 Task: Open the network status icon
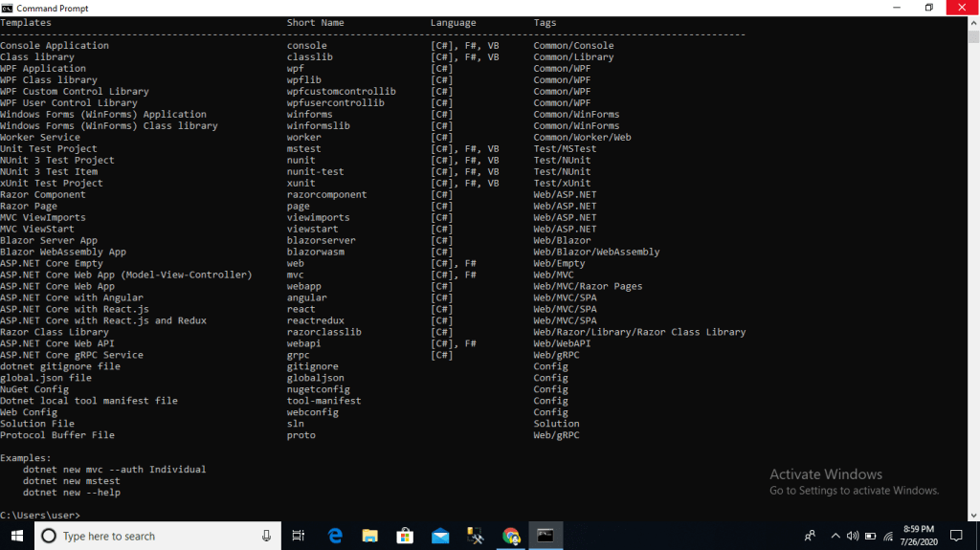(887, 536)
